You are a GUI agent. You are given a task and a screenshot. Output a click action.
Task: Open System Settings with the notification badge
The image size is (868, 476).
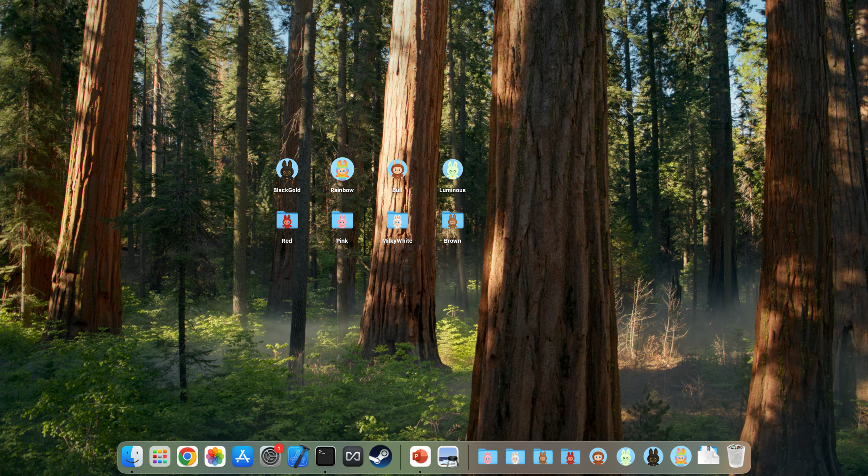pyautogui.click(x=270, y=457)
